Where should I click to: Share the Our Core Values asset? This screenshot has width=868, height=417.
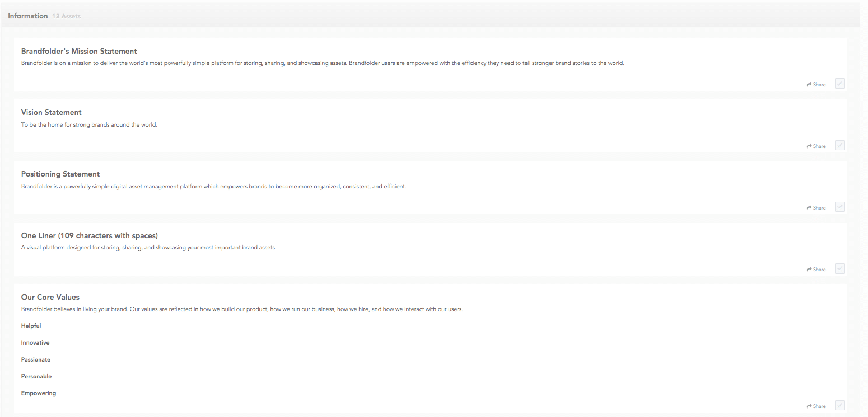pos(816,406)
